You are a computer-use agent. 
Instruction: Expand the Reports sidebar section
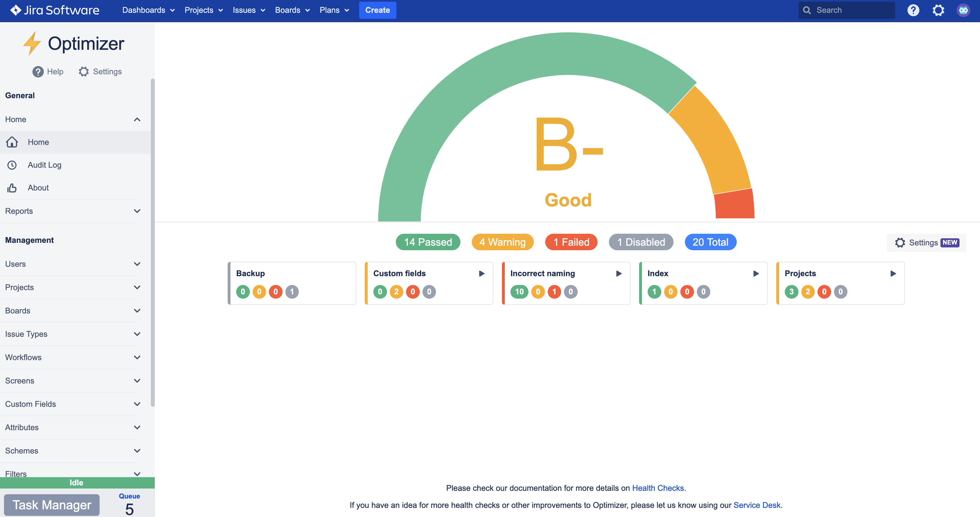tap(137, 211)
